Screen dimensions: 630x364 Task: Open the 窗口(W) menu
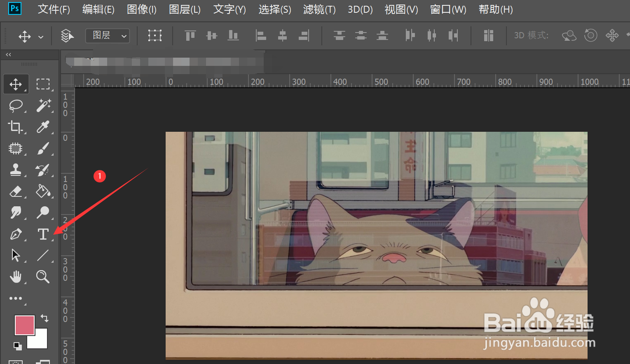[448, 9]
